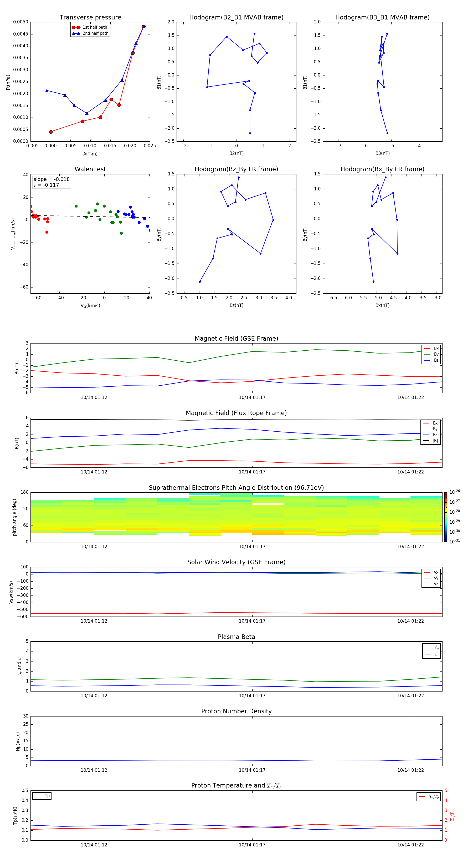Click the 'Vsw(km/s)' axis label
Screen dimensions: 473x868
[11, 592]
